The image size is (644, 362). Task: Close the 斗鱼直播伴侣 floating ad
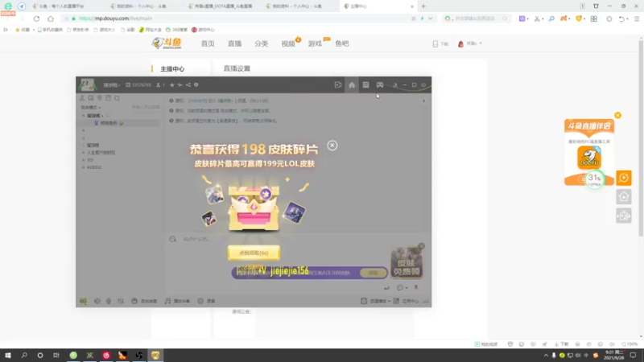pyautogui.click(x=617, y=115)
